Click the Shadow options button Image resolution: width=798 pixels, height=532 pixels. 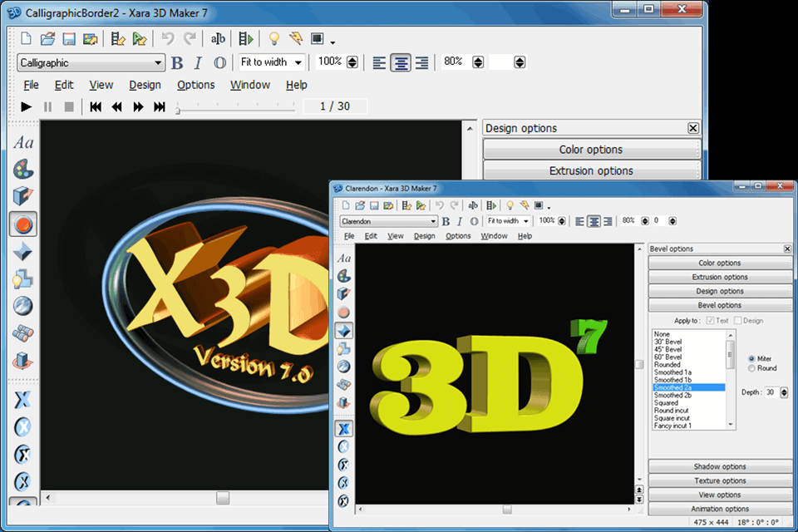(x=719, y=466)
